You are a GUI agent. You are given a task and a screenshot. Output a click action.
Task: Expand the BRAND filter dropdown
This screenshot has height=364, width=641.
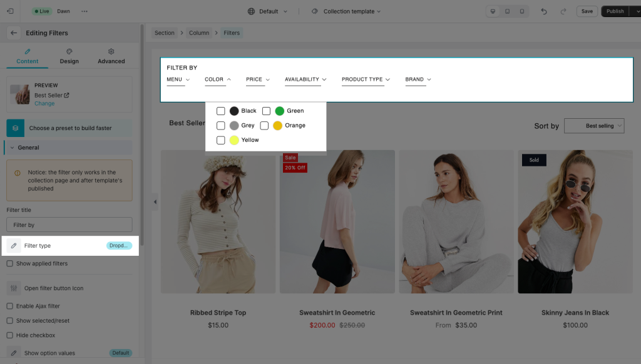[418, 79]
